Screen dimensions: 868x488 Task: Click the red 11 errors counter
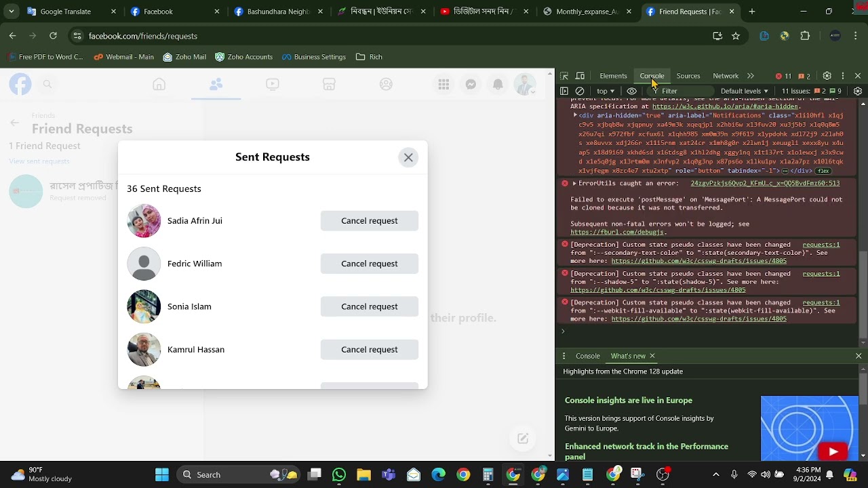pos(783,76)
